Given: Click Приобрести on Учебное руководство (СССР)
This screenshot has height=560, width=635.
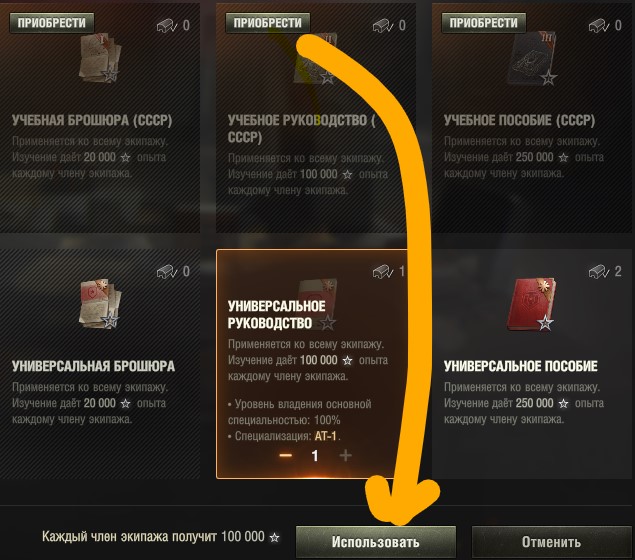Looking at the screenshot, I should click(268, 23).
